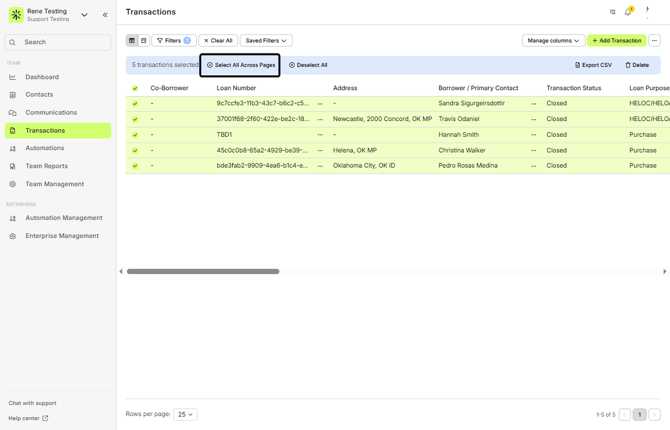The width and height of the screenshot is (670, 430).
Task: Click the horizontal scrollbar thumb
Action: [x=203, y=271]
